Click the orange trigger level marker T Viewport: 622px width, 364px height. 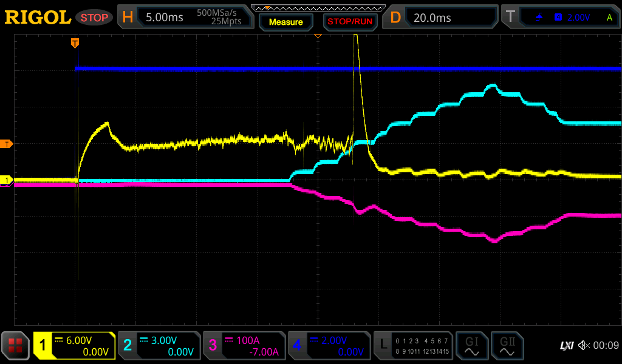pos(7,144)
